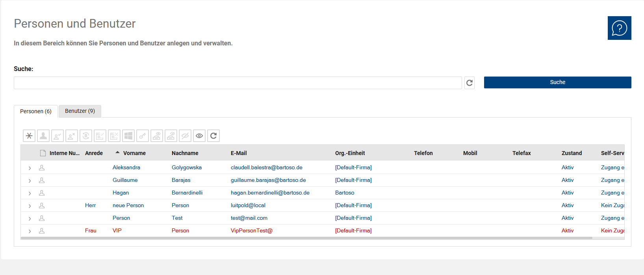Screen dimensions: 644x275
Task: Click the Bartoso org unit cell
Action: tap(345, 193)
